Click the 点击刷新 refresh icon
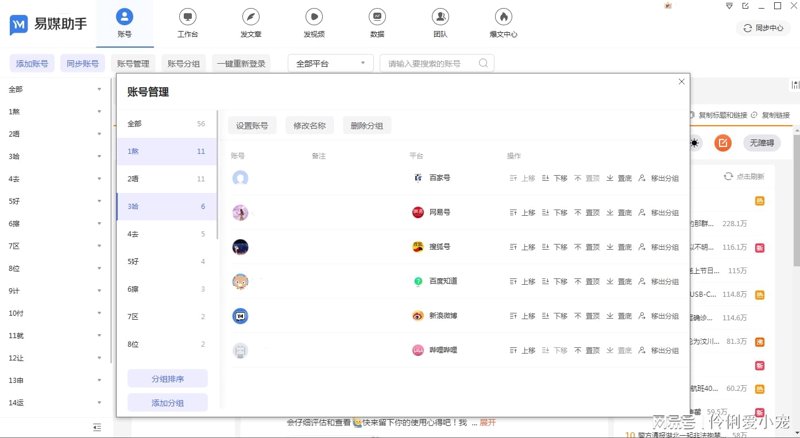The image size is (800, 438). coord(728,176)
